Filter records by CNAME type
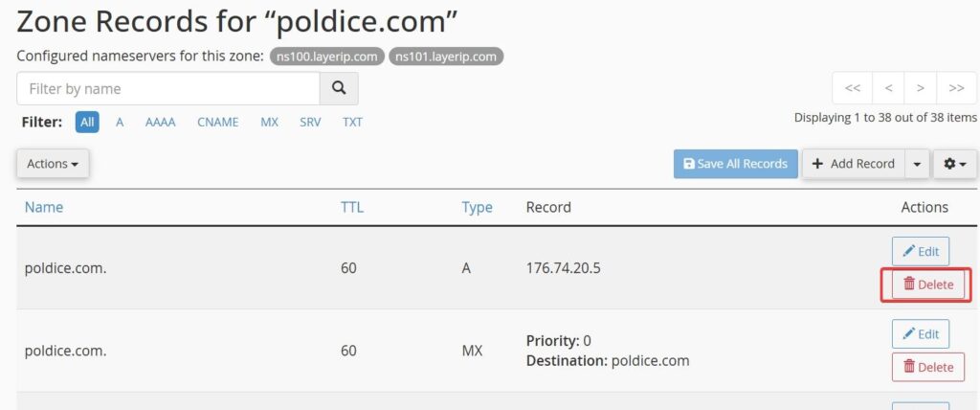This screenshot has width=980, height=410. tap(217, 123)
